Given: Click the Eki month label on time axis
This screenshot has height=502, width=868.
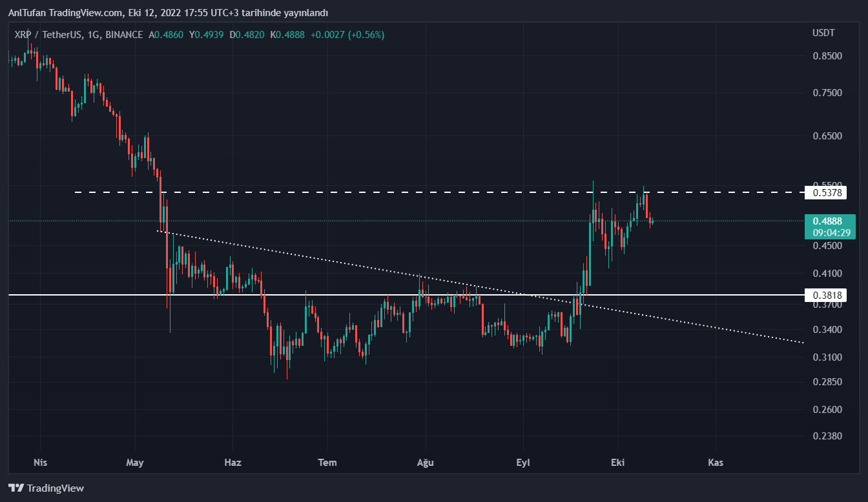Looking at the screenshot, I should (x=619, y=463).
